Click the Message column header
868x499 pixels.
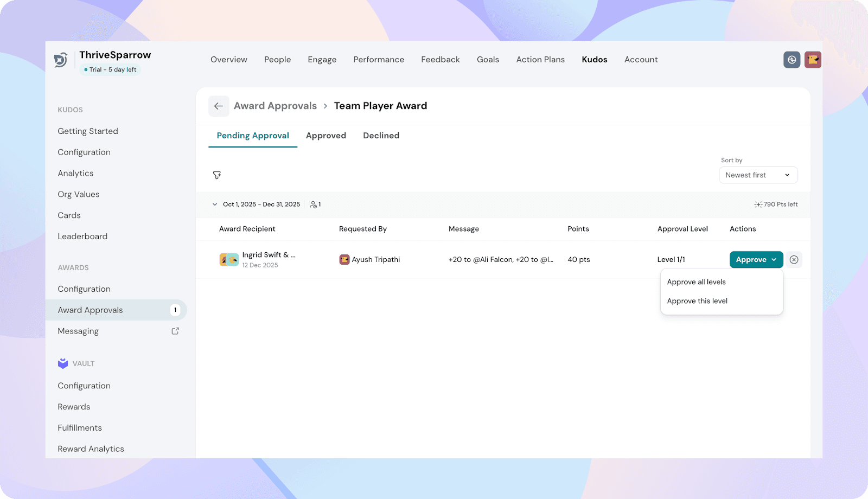tap(464, 229)
